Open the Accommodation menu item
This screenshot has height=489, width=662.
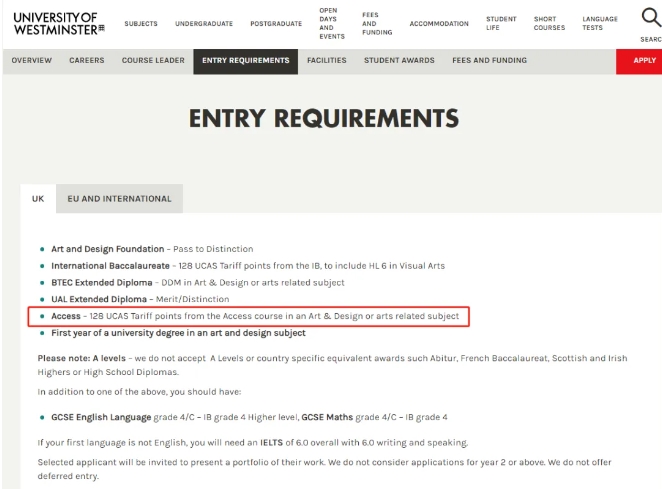click(438, 23)
